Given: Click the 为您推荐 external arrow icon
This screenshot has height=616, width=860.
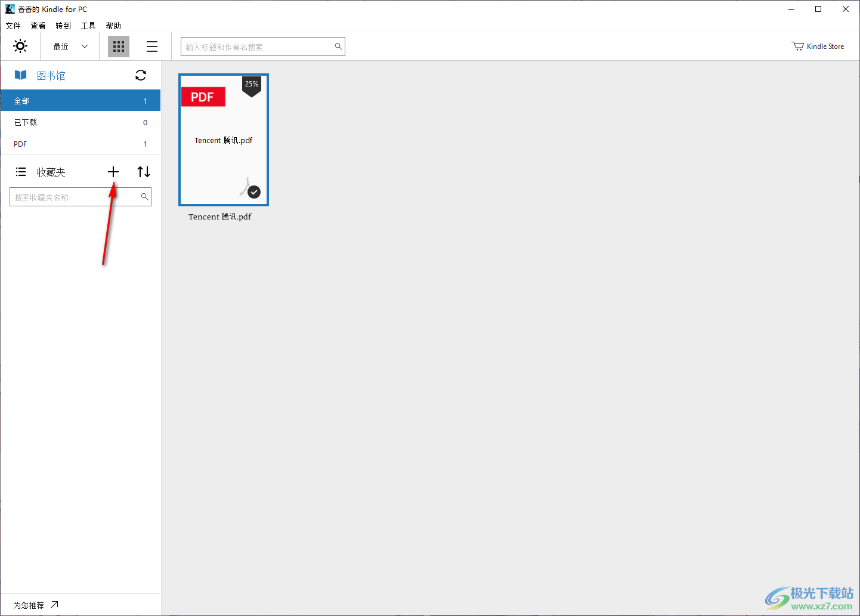Looking at the screenshot, I should tap(54, 604).
